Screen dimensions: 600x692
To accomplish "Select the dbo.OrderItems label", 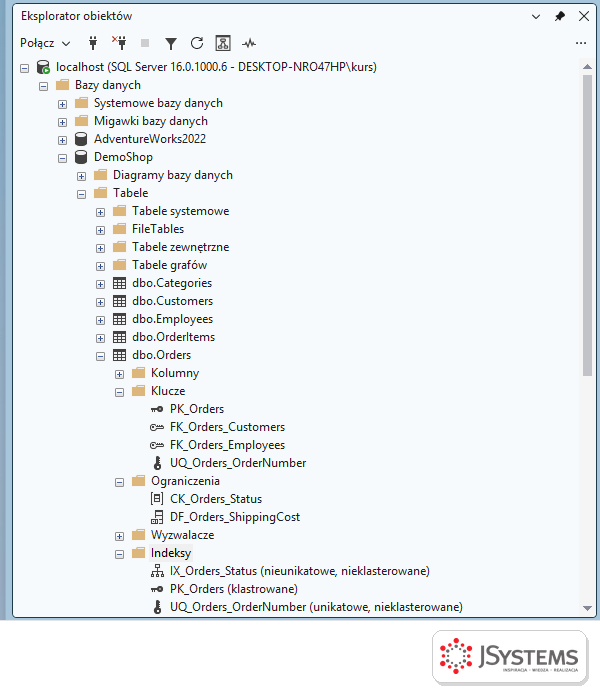I will (x=173, y=337).
